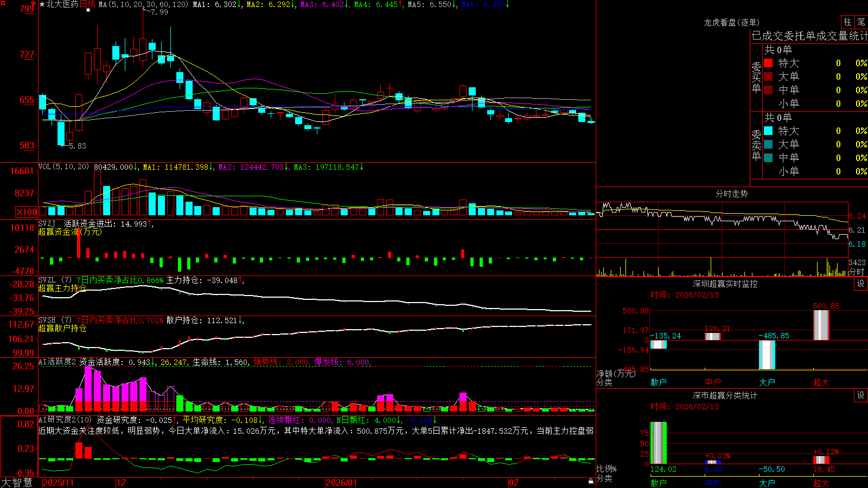Click the 2026/01 timeline marker
Screen dimensions: 868x488
342,483
